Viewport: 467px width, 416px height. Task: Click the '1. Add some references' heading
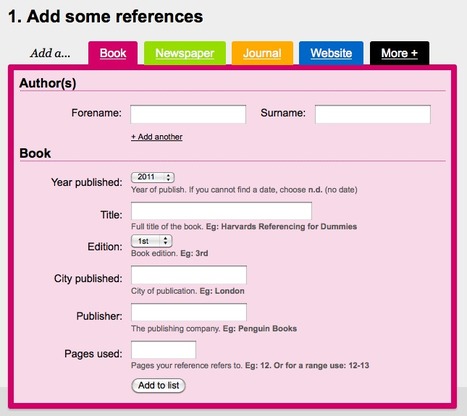coord(105,16)
